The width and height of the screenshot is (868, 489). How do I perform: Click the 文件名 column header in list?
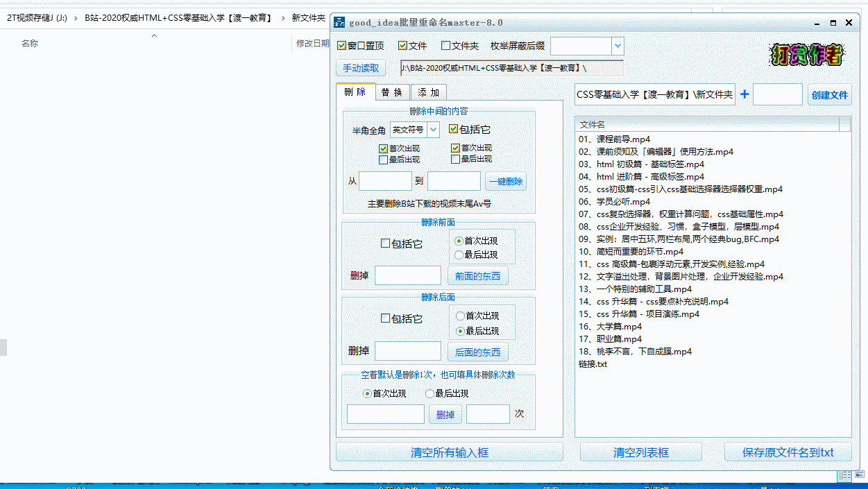(x=706, y=124)
